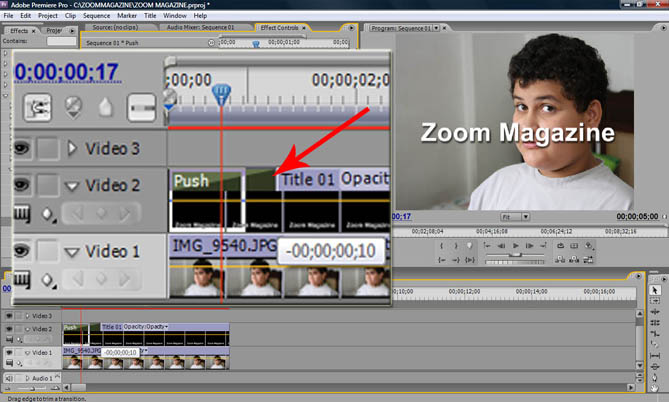Screen dimensions: 669x402
Task: Toggle the eye icon for Video 2
Action: pos(20,185)
